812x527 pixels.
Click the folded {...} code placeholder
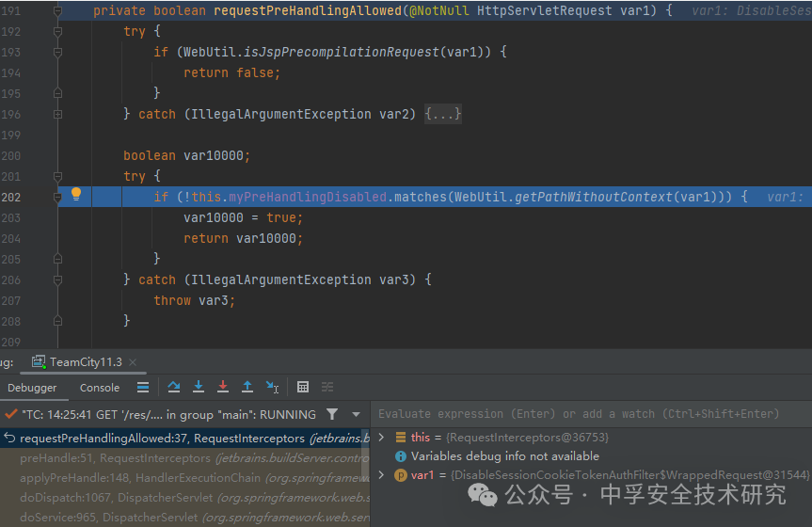pyautogui.click(x=443, y=114)
